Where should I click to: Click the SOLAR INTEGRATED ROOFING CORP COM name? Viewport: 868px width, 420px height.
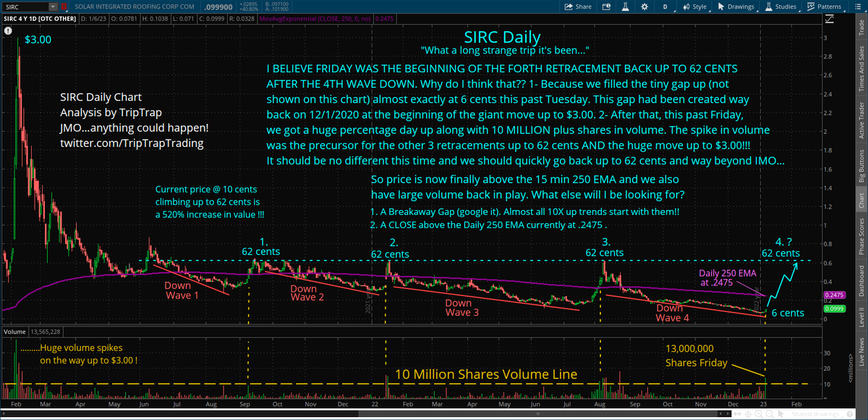135,7
